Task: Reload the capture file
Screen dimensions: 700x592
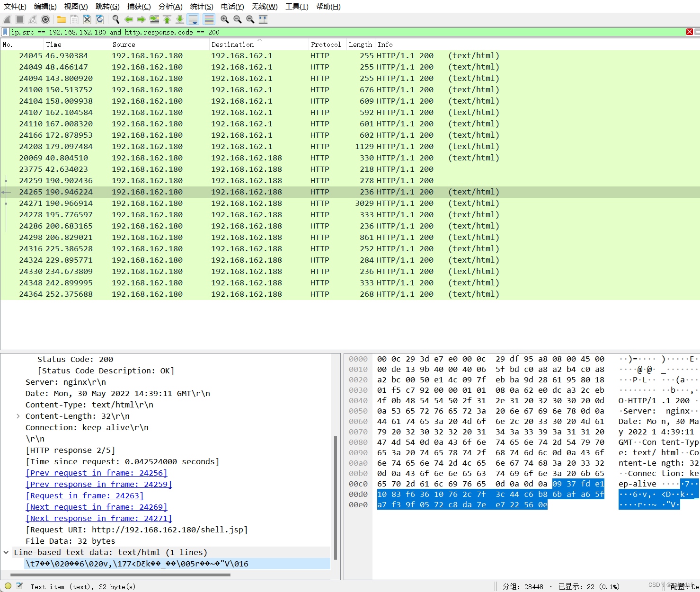Action: (100, 19)
